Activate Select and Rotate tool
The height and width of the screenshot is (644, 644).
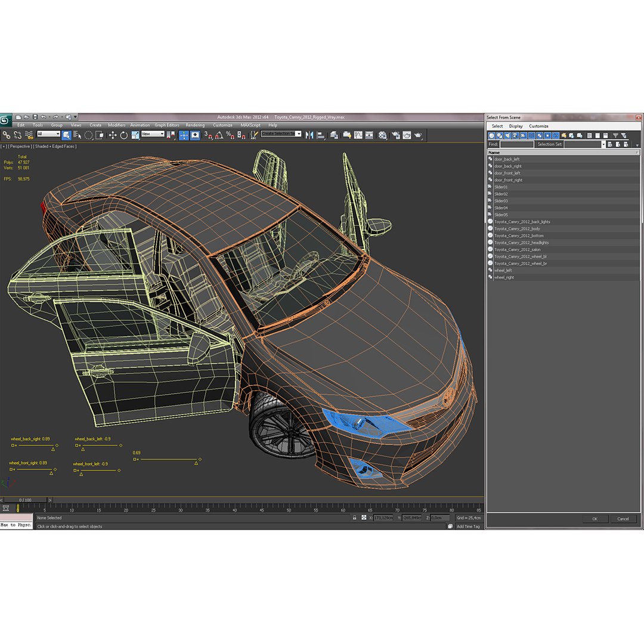123,135
